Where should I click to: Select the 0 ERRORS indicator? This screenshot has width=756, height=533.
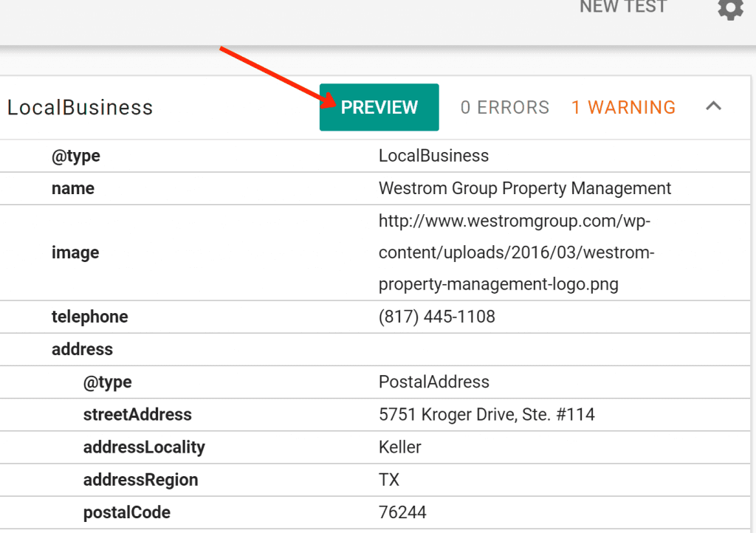click(504, 108)
